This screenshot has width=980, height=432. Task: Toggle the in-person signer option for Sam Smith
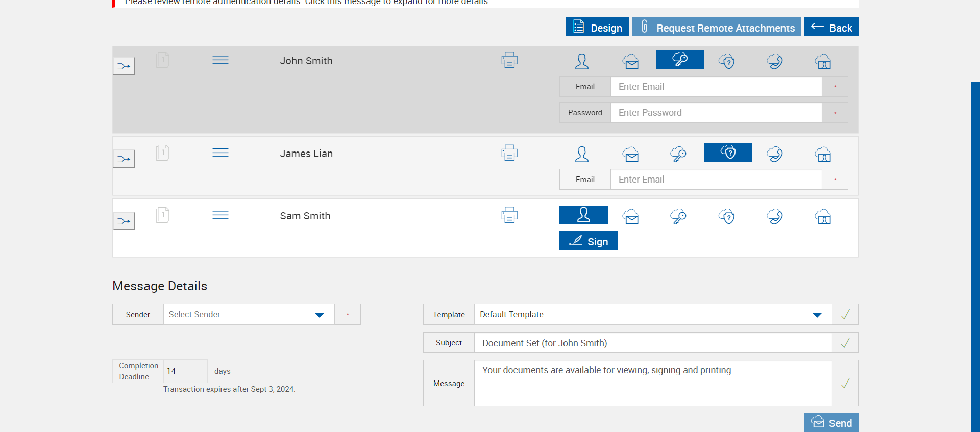click(x=583, y=215)
